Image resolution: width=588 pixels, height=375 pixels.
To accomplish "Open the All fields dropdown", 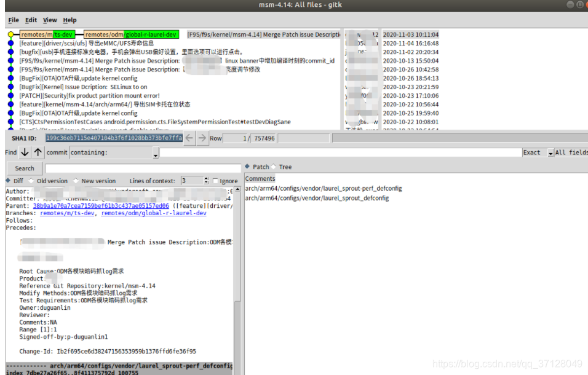I will coord(571,152).
